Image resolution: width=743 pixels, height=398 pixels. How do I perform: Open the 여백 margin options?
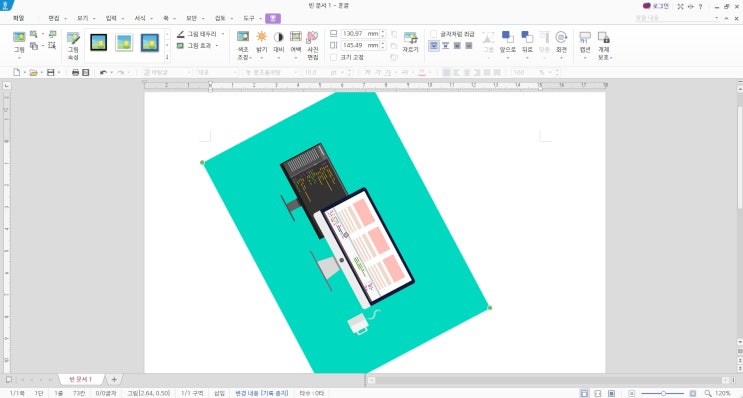click(296, 43)
